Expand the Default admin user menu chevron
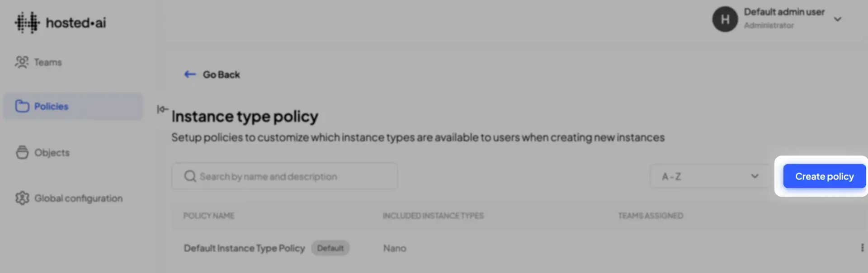 pos(837,19)
